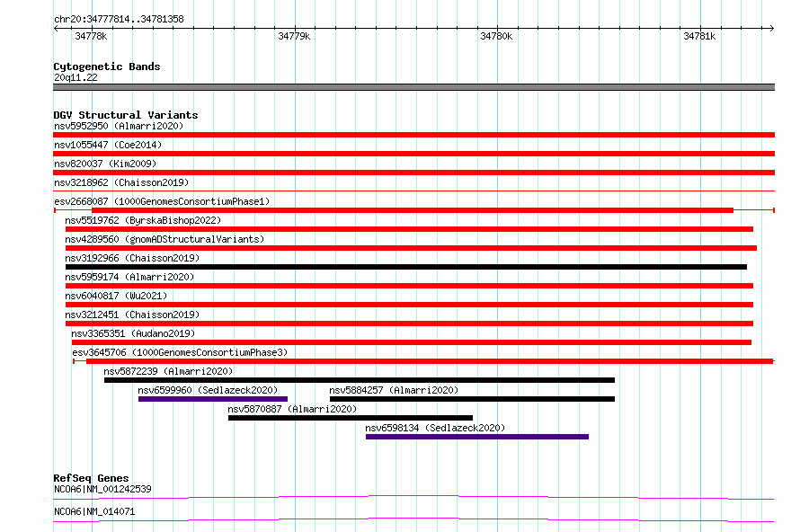Select the nsv5959174 (Almarri2020) label
The image size is (800, 532).
coord(129,277)
